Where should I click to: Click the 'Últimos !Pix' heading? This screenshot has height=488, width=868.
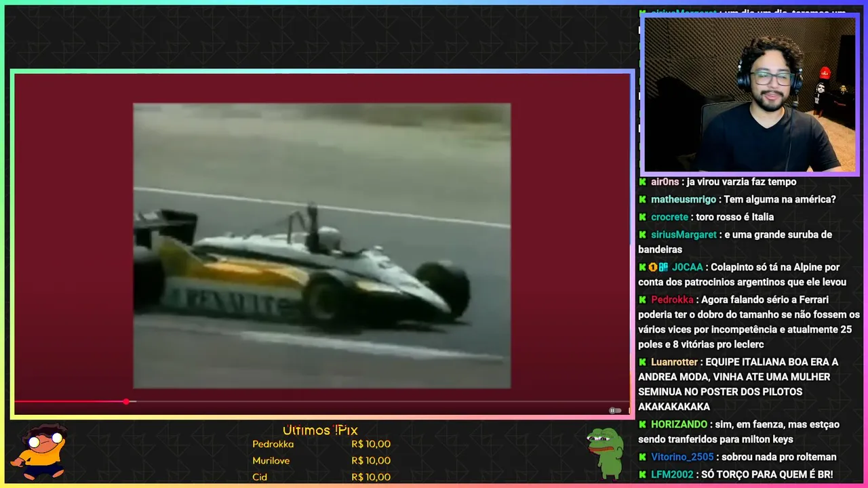point(320,430)
